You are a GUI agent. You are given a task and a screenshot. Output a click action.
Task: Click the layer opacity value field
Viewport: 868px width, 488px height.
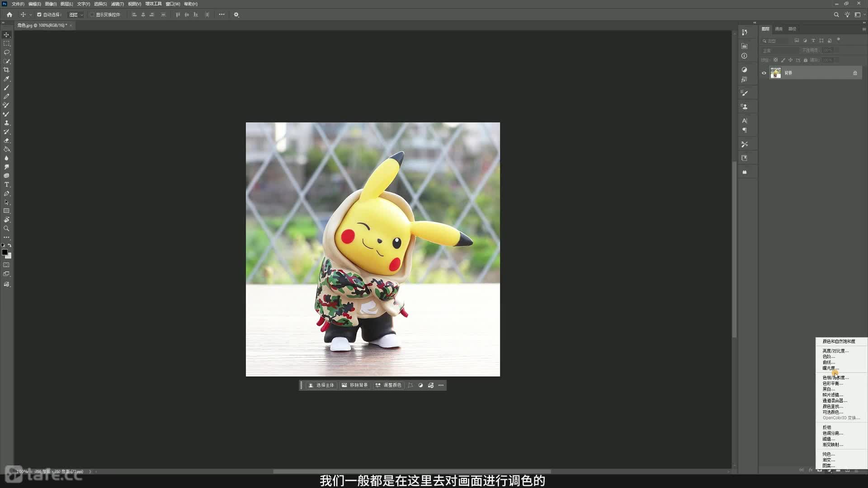pyautogui.click(x=828, y=50)
